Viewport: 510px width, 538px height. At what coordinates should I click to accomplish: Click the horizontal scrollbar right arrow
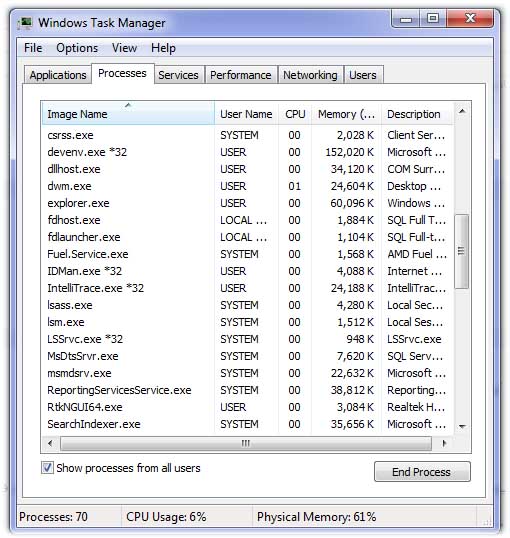(444, 443)
